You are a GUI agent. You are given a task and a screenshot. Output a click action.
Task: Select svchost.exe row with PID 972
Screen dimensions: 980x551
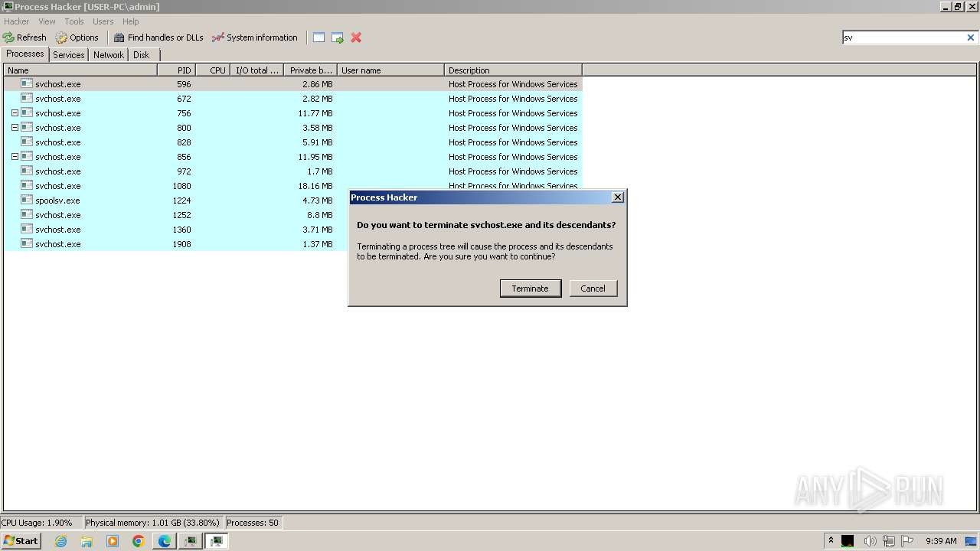coord(293,171)
